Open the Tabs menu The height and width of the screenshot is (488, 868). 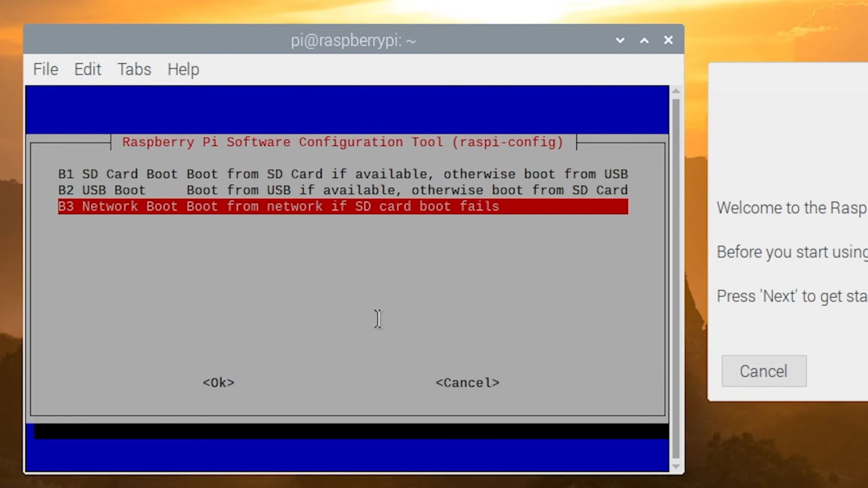pyautogui.click(x=133, y=69)
